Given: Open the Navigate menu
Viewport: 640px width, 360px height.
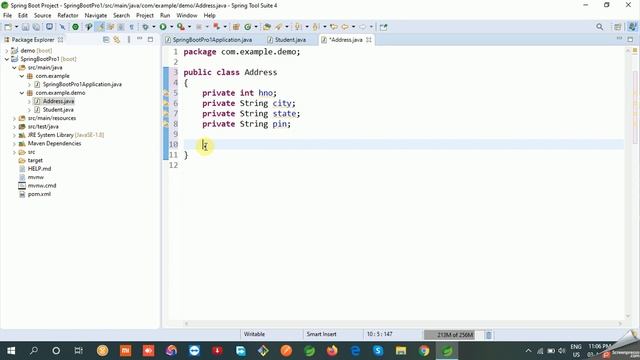Looking at the screenshot, I should 96,15.
